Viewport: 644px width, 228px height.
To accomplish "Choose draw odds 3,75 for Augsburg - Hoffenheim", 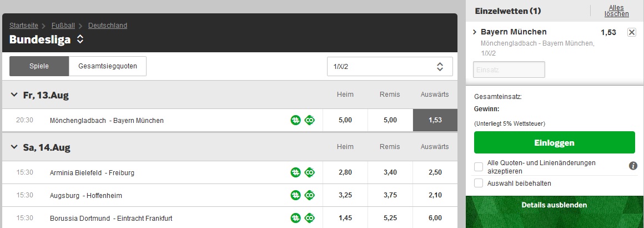I will point(390,195).
